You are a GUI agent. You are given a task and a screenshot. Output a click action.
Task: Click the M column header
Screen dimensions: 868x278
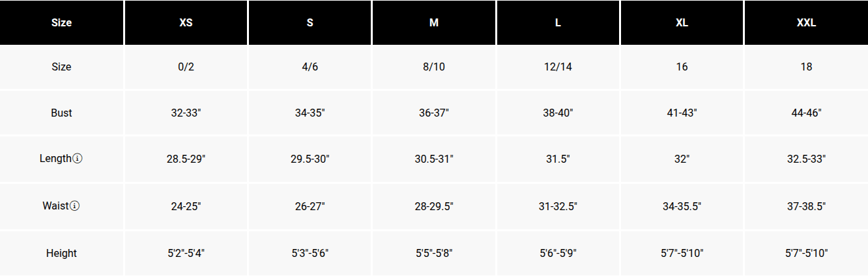(x=434, y=22)
